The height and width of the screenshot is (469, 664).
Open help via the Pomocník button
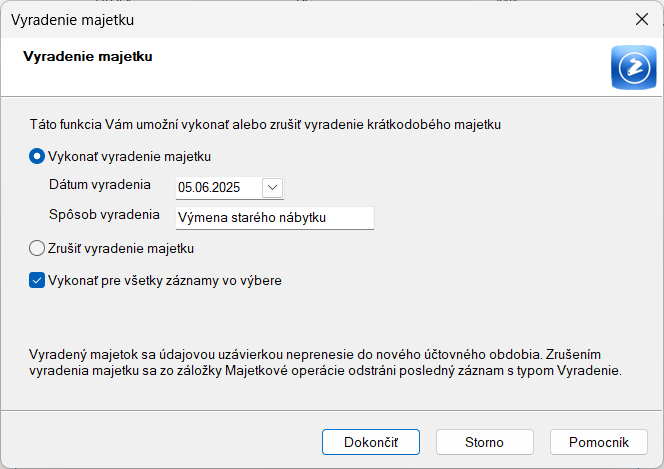pyautogui.click(x=599, y=442)
